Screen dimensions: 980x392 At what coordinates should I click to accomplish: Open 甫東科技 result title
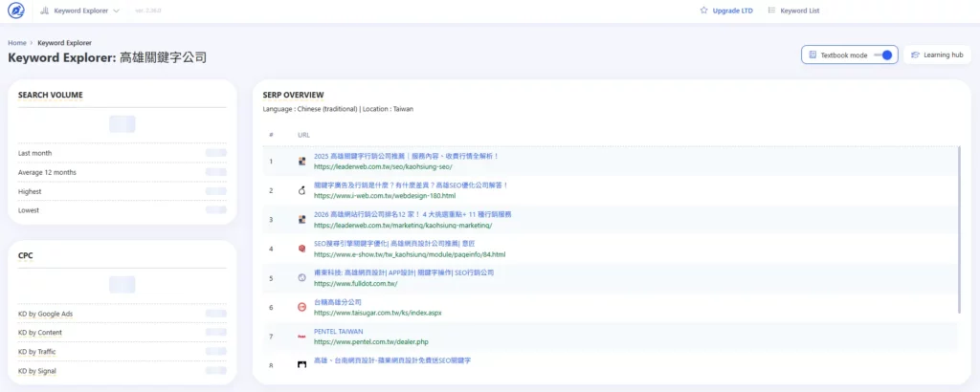click(404, 272)
